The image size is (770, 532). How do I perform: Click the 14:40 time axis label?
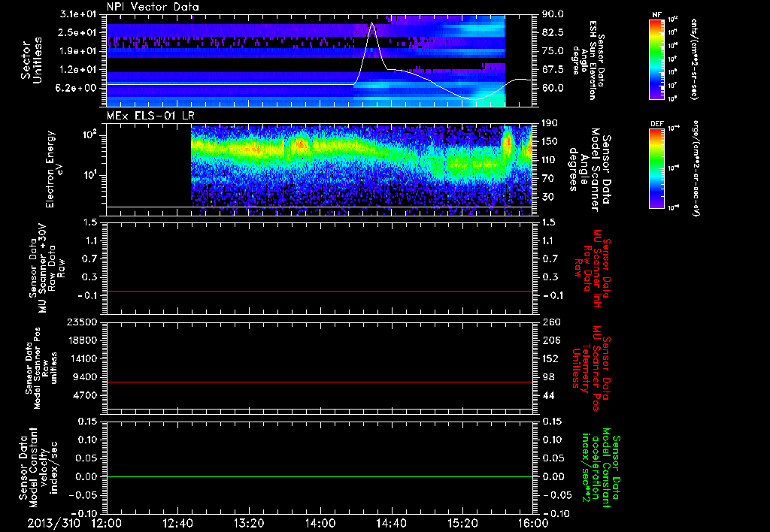(391, 523)
